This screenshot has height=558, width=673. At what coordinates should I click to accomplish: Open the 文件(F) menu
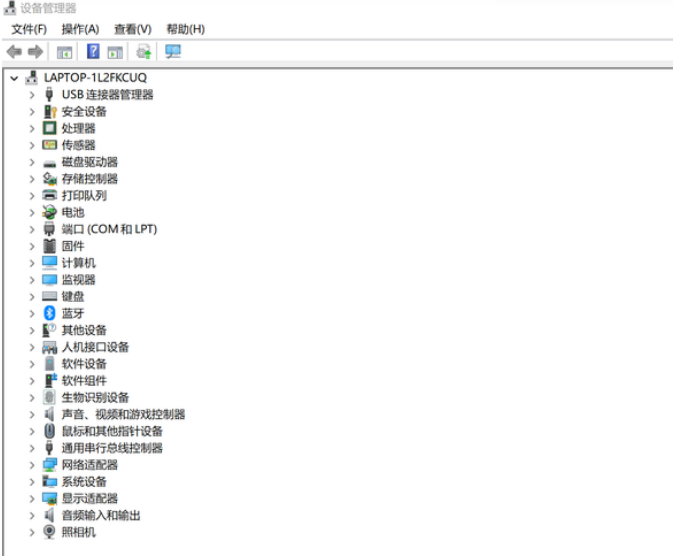coord(29,29)
